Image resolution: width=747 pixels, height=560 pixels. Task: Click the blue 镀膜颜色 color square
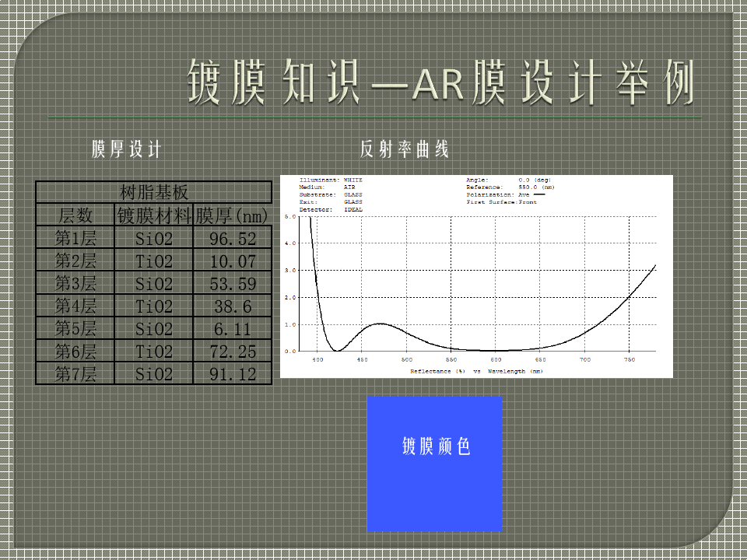[x=434, y=464]
